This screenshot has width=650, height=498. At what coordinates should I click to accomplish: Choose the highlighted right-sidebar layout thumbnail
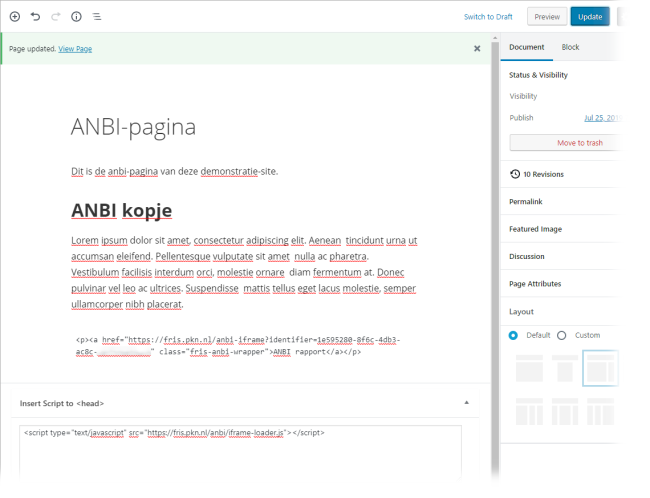tap(600, 368)
